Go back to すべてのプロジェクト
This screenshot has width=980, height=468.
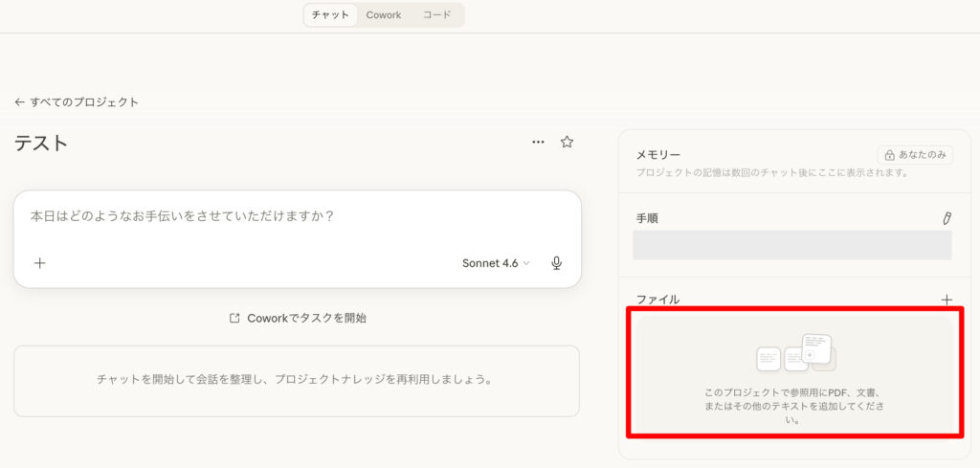[83, 102]
